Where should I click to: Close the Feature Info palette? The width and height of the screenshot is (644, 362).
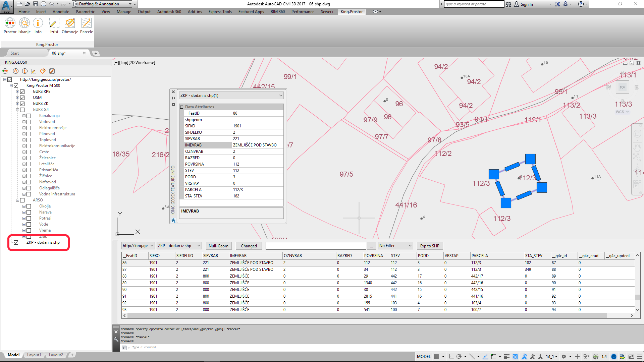[x=173, y=92]
